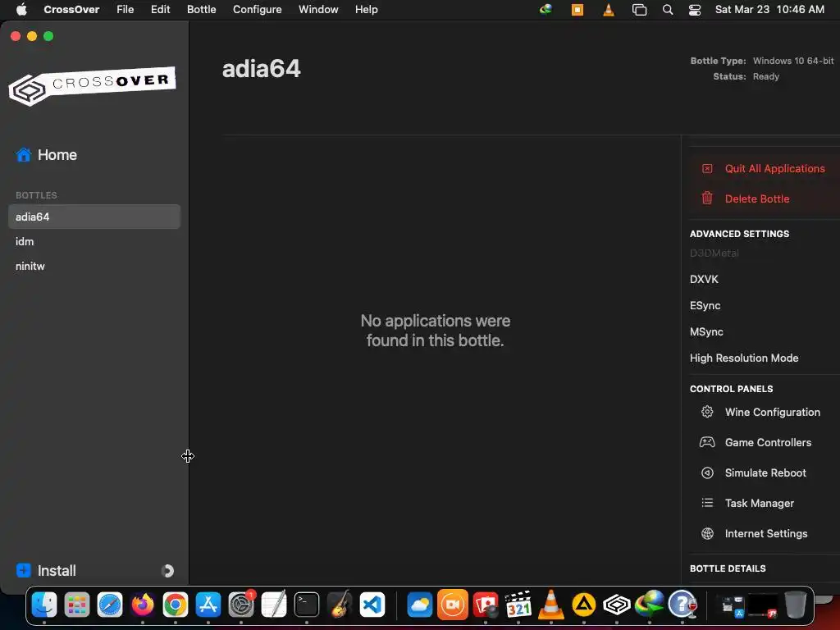Screen dimensions: 840x630
Task: Open the Bottle menu
Action: click(x=202, y=10)
